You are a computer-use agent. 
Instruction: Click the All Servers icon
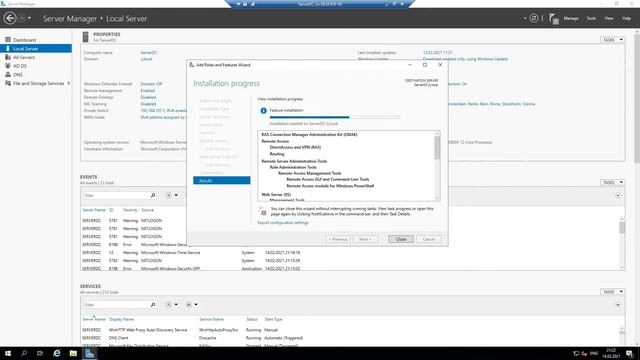coord(8,57)
